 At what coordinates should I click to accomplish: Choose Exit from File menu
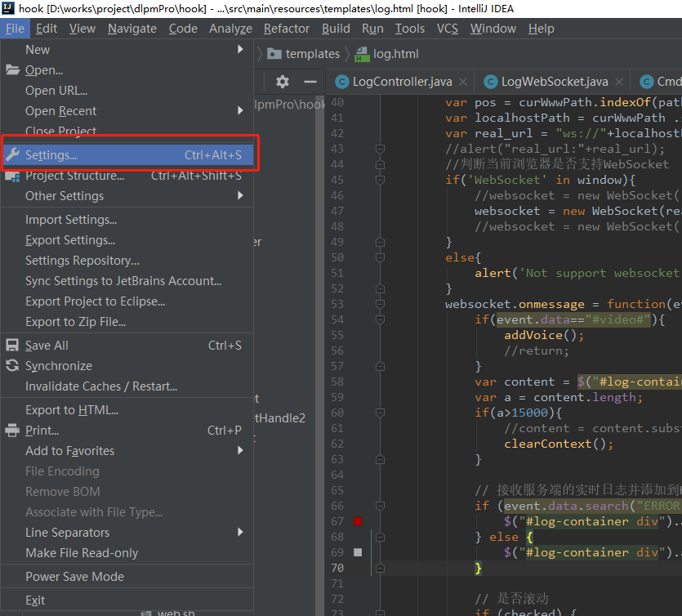click(127, 600)
